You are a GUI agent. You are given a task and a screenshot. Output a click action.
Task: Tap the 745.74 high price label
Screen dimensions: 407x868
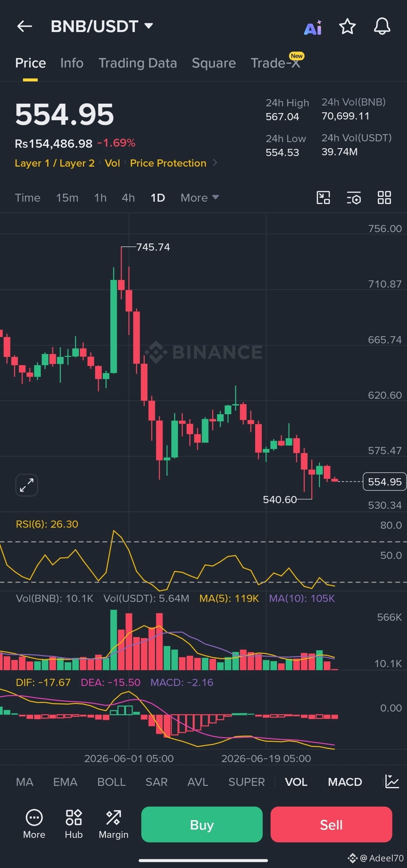153,247
